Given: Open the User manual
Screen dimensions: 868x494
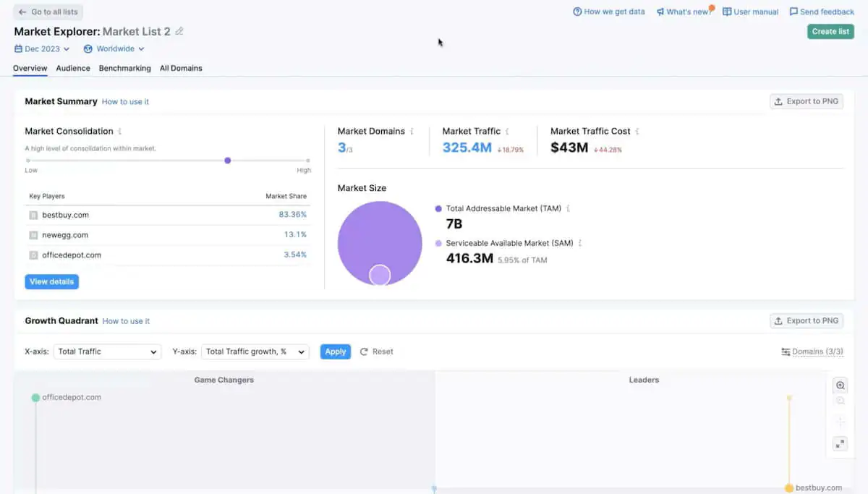Looking at the screenshot, I should tap(750, 12).
